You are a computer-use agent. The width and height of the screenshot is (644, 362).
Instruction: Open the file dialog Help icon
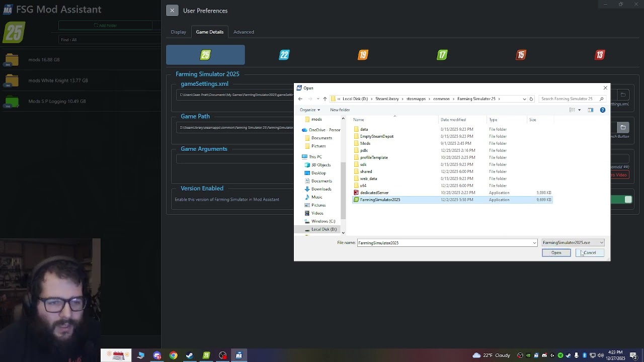tap(603, 110)
